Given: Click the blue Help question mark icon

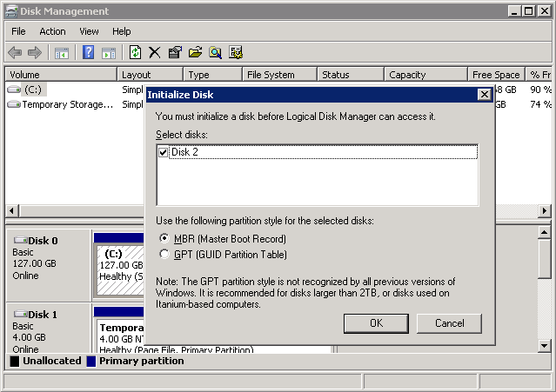Looking at the screenshot, I should [x=88, y=53].
